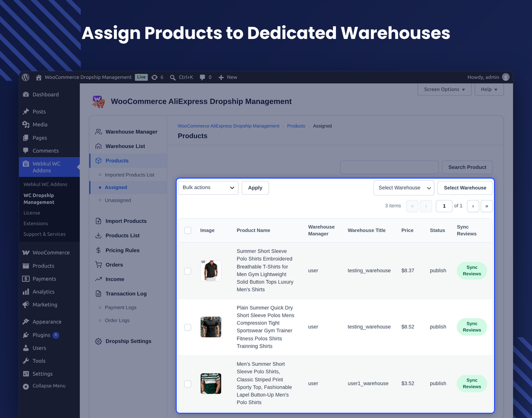Screen dimensions: 532x418
Task: Click the Marketing megaphone icon
Action: click(26, 304)
